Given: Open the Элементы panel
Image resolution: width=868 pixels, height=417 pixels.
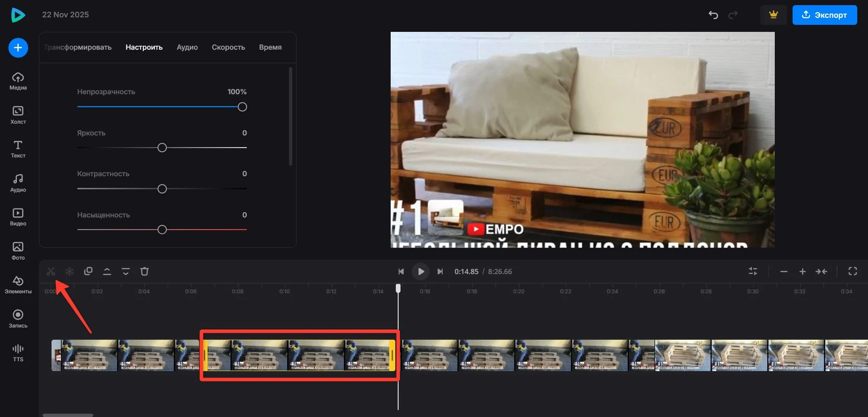Looking at the screenshot, I should [x=18, y=284].
